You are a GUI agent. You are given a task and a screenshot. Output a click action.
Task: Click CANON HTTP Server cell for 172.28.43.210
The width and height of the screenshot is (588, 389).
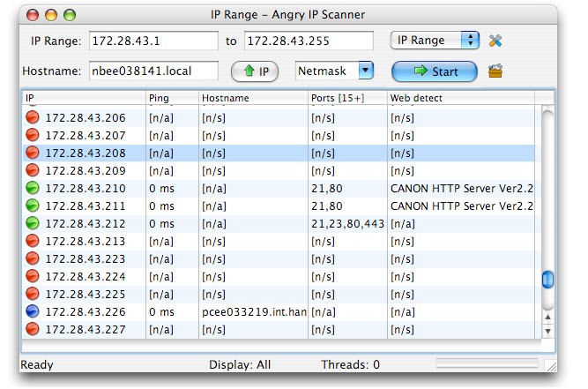click(x=461, y=188)
